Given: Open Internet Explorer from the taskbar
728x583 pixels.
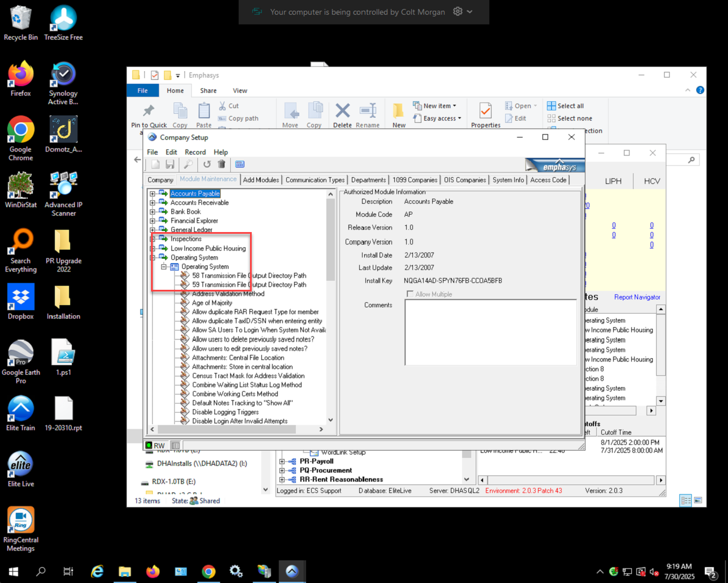Looking at the screenshot, I should pos(97,572).
